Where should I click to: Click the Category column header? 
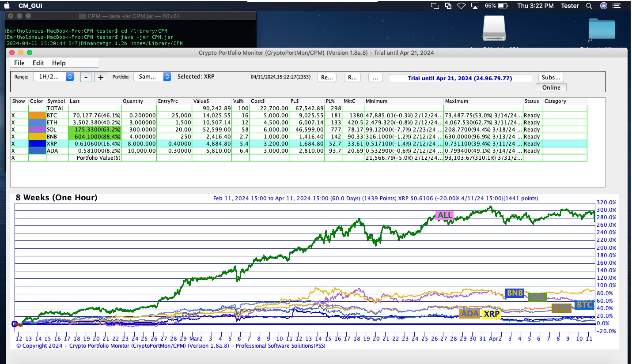(565, 101)
